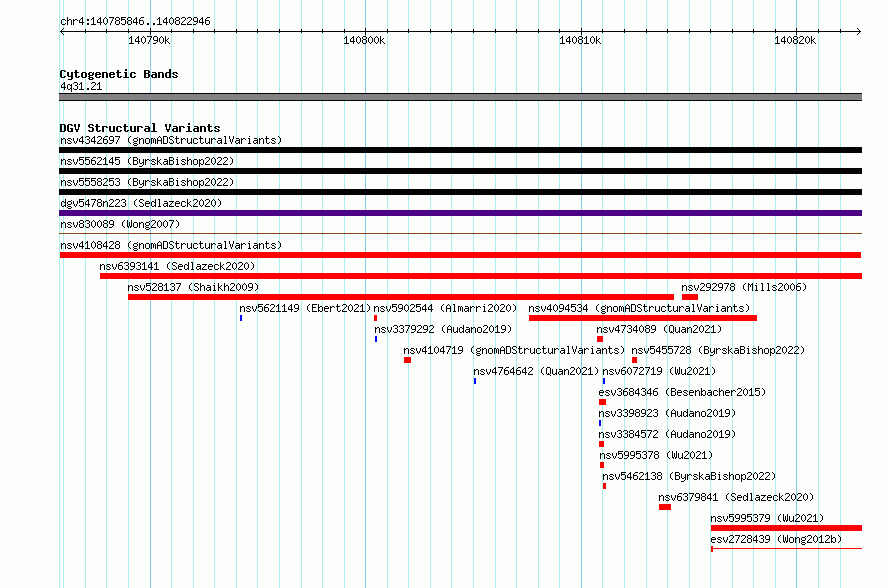Screen dimensions: 890x588
Task: Open the dgv5478n223 Sedlazeck2020 variant label
Action: pos(141,203)
